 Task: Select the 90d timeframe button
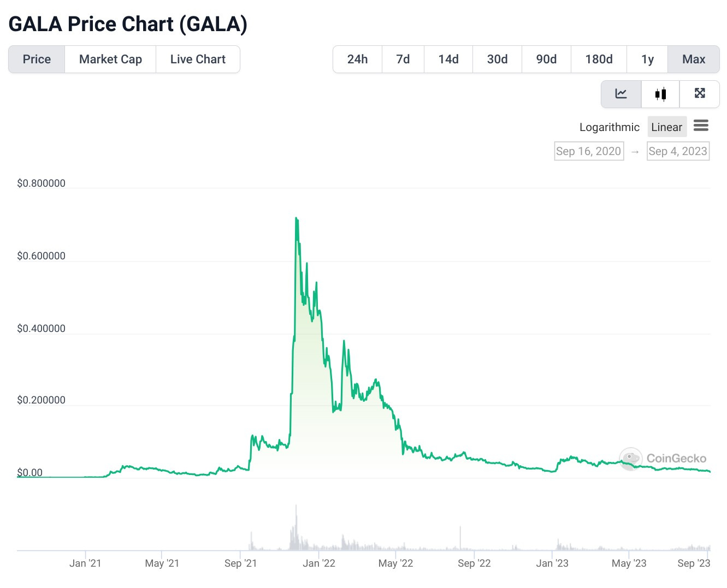pyautogui.click(x=546, y=59)
